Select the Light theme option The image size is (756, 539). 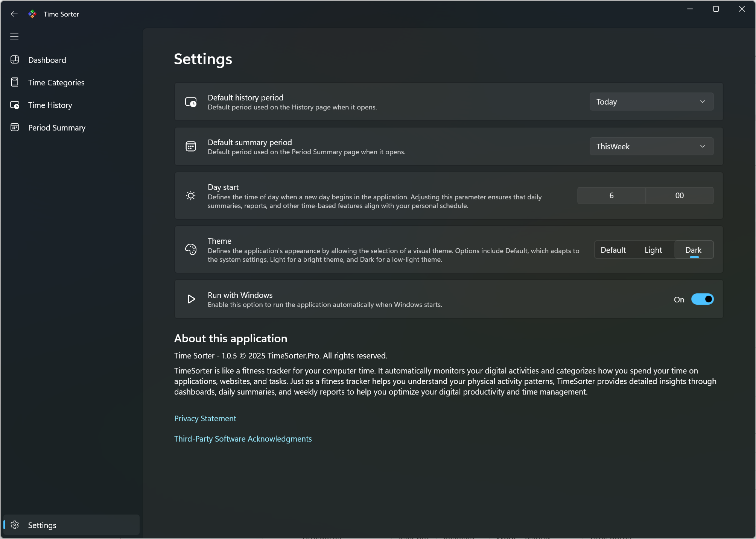click(653, 250)
